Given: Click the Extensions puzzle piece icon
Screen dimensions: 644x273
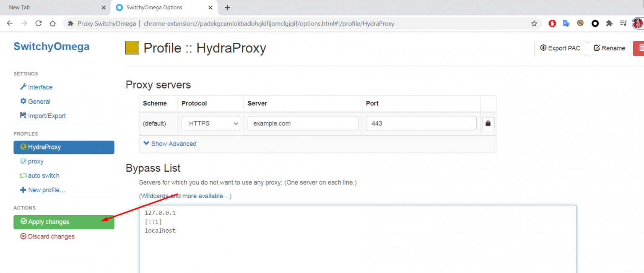Looking at the screenshot, I should [x=609, y=24].
